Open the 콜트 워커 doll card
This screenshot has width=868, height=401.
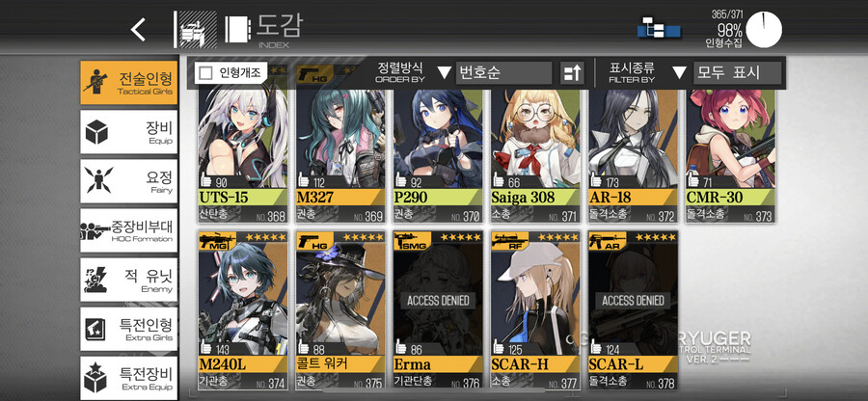[340, 309]
